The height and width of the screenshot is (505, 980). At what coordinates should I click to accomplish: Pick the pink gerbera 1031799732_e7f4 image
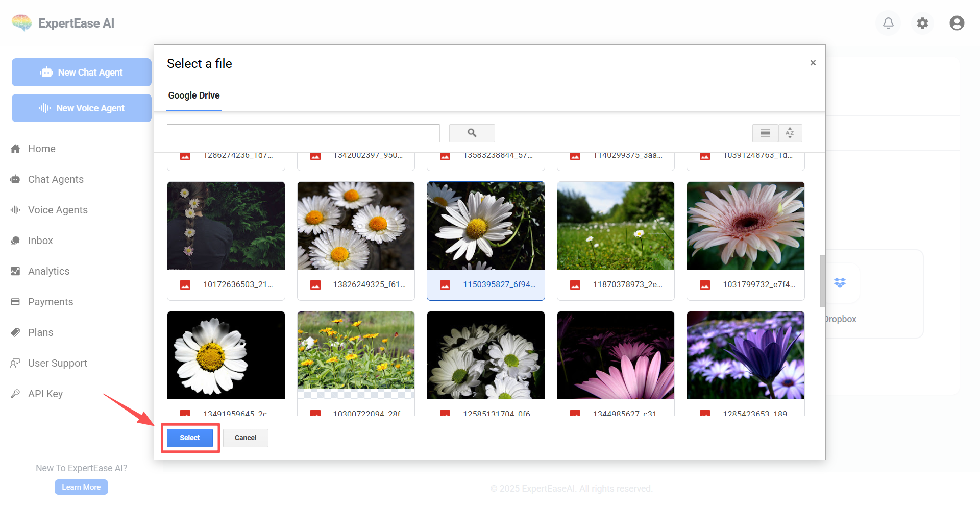pyautogui.click(x=745, y=226)
